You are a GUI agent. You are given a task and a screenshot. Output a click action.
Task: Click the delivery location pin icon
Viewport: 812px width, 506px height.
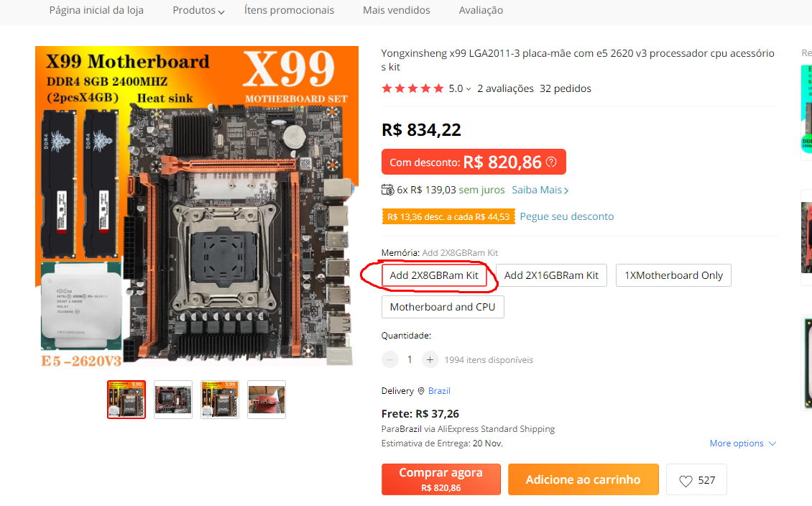pyautogui.click(x=421, y=391)
